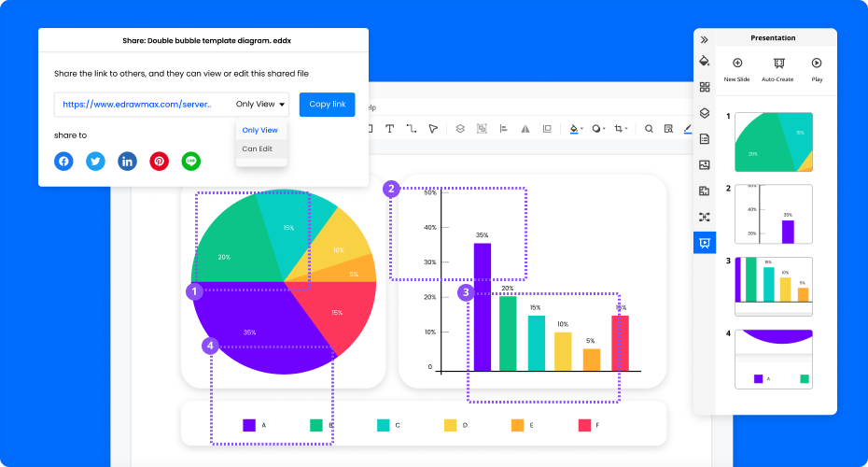Share to LinkedIn using its icon
Image resolution: width=868 pixels, height=467 pixels.
pyautogui.click(x=127, y=162)
